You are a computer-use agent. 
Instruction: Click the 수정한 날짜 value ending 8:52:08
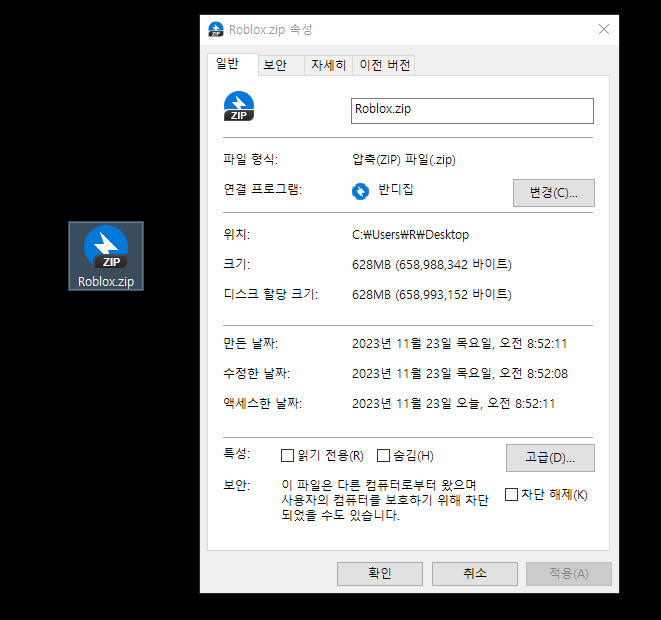[x=460, y=374]
